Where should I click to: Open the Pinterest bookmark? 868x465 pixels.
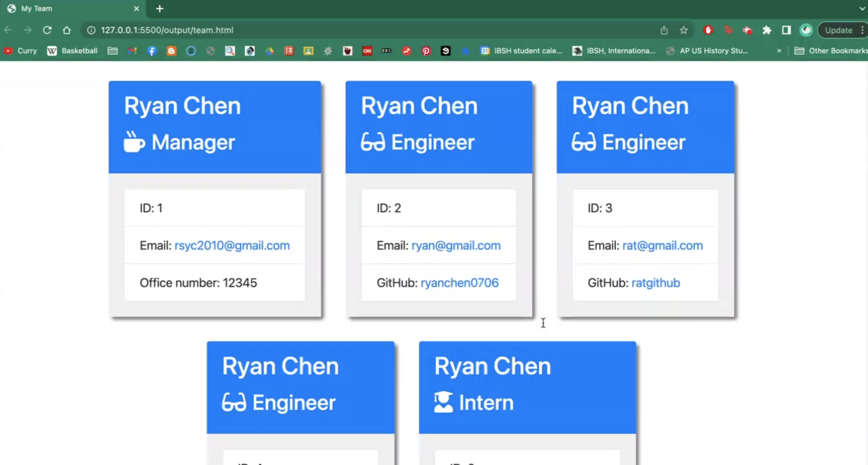click(x=426, y=51)
